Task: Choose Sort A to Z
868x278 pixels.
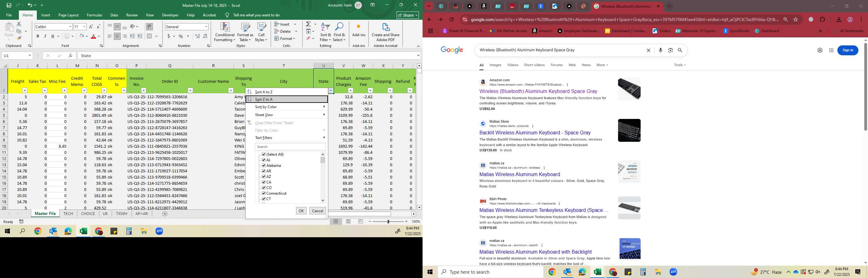Action: pos(287,92)
